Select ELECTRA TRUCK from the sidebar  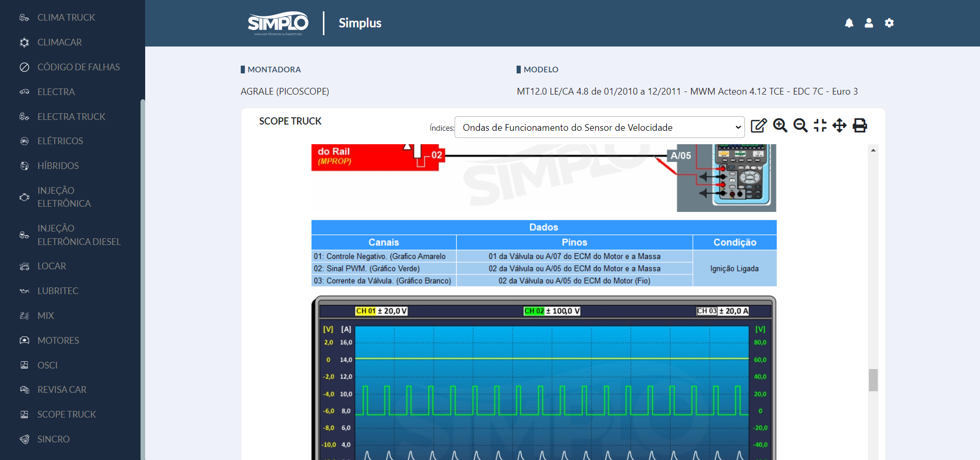[71, 117]
